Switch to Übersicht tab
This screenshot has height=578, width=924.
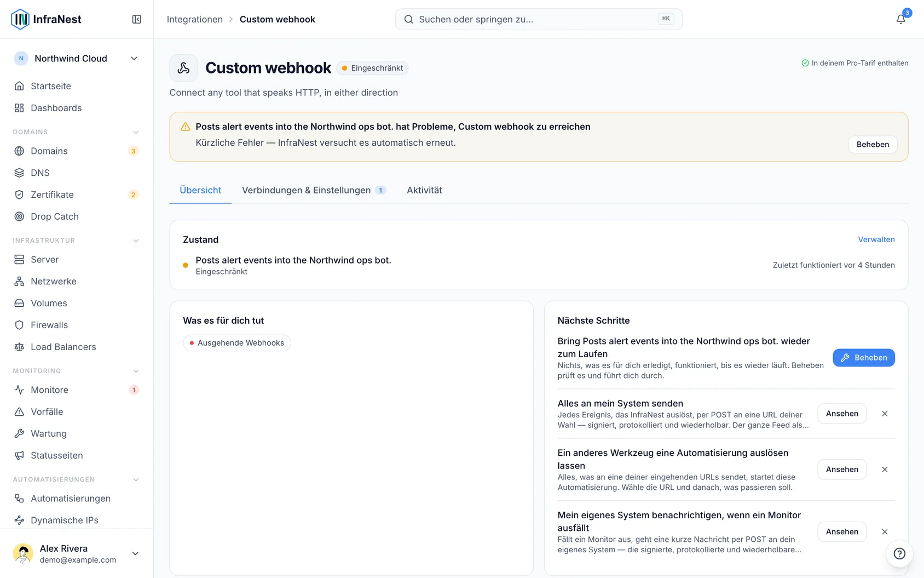[x=200, y=190]
